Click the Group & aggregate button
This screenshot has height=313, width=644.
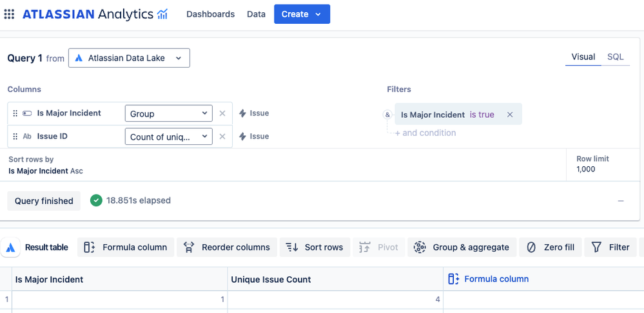pos(462,247)
